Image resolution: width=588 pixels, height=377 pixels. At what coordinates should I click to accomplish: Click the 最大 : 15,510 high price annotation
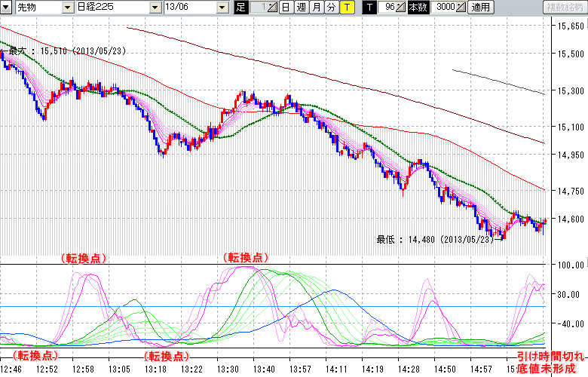(x=66, y=51)
